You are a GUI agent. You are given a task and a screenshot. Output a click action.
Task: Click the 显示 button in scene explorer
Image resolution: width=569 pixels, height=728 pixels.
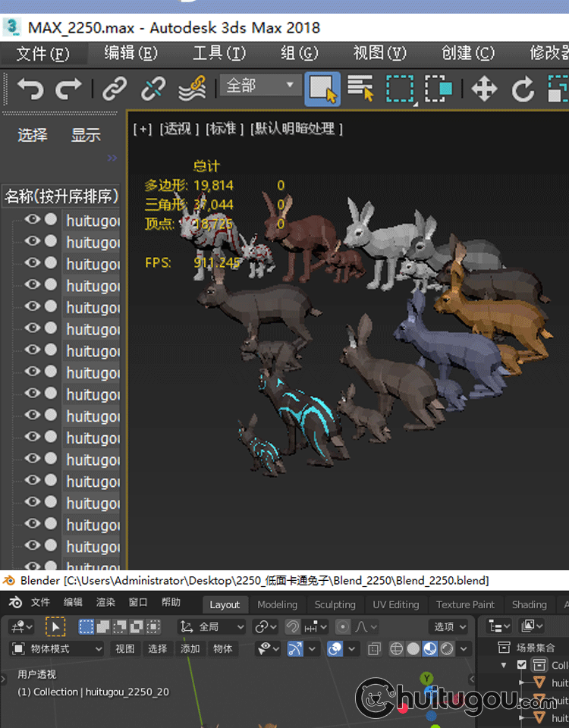pyautogui.click(x=86, y=135)
